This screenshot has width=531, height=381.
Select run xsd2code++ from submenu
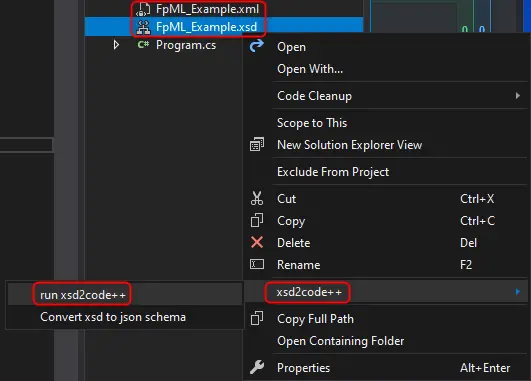click(83, 295)
